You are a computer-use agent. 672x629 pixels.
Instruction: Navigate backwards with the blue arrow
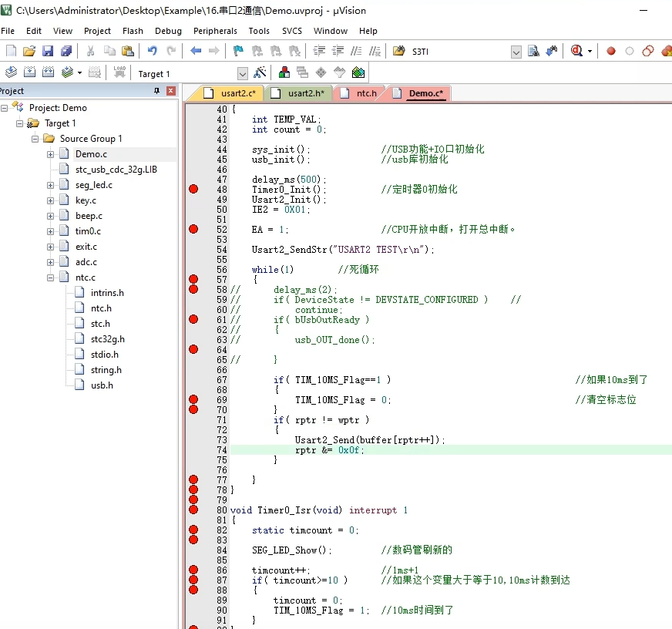[196, 51]
